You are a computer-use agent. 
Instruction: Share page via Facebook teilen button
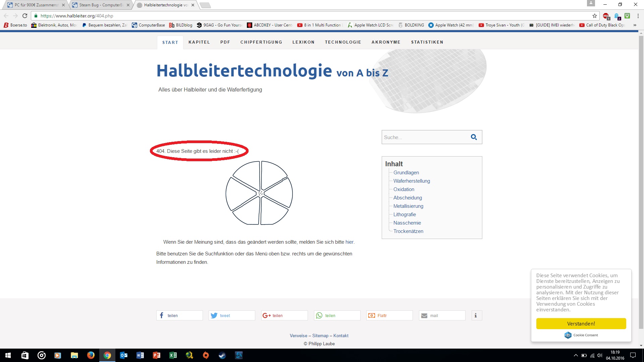[179, 315]
